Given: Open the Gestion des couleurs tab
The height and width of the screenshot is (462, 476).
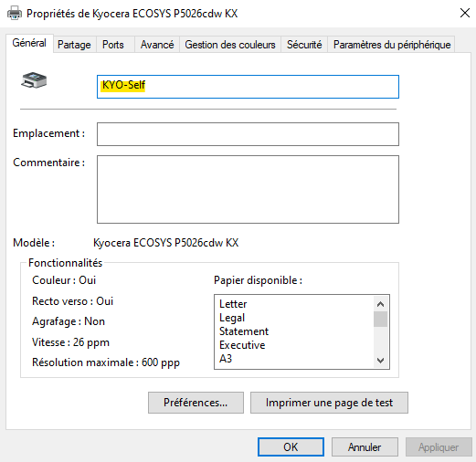Looking at the screenshot, I should click(x=230, y=45).
